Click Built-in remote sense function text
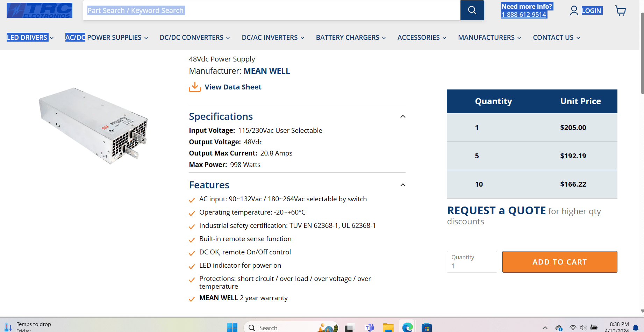Viewport: 644px width, 332px height. 245,239
